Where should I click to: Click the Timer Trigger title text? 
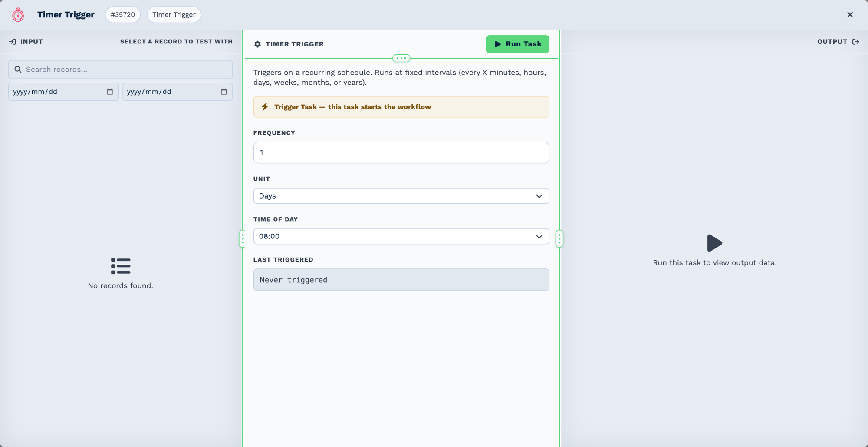(x=66, y=15)
